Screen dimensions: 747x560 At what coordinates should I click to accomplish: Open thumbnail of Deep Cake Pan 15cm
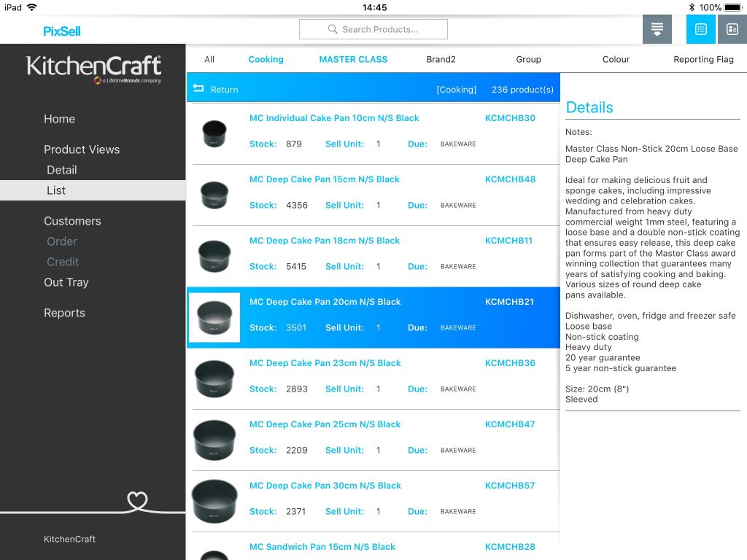[x=214, y=195]
